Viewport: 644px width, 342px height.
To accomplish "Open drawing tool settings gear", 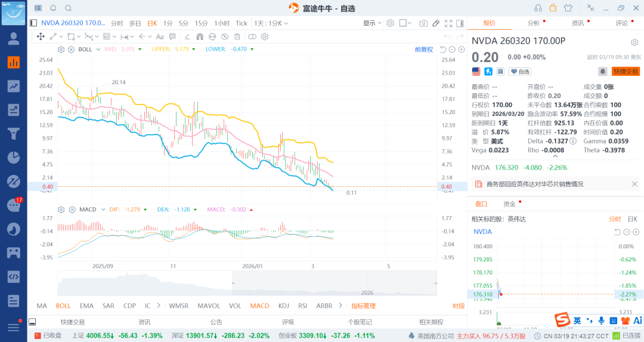I will point(265,36).
